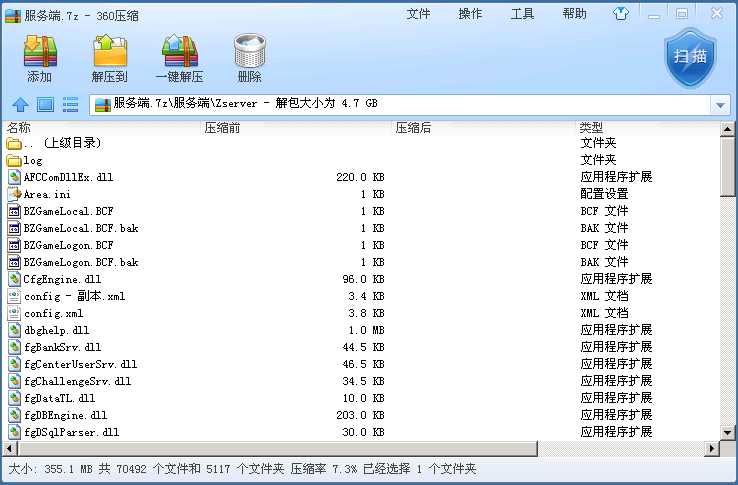Image resolution: width=738 pixels, height=485 pixels.
Task: Click the config.xml file icon
Action: click(x=15, y=313)
